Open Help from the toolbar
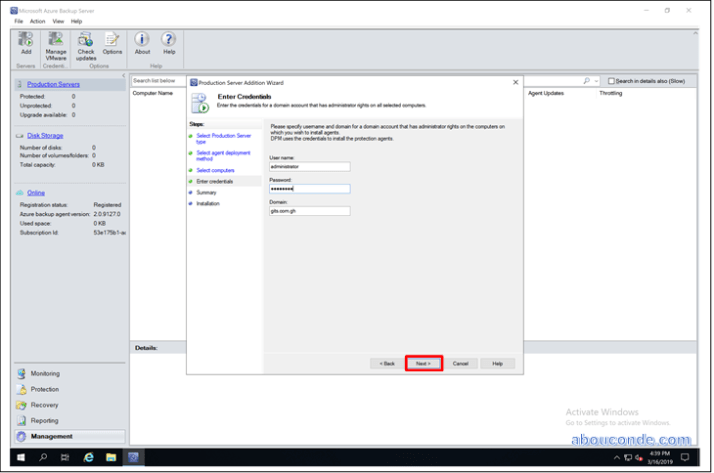This screenshot has width=714, height=473. click(x=169, y=43)
